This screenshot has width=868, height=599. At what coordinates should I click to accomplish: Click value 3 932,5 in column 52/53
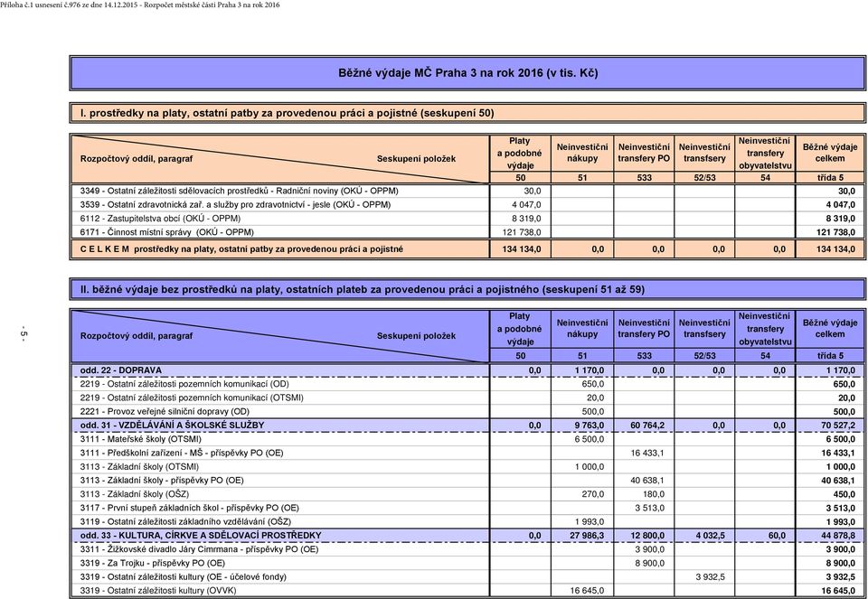pos(711,577)
